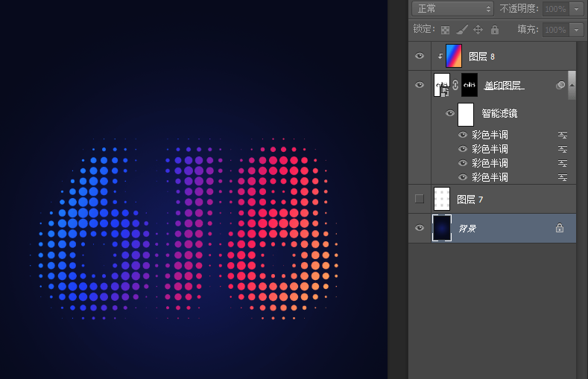Toggle the eye of the bottom 彩色半调 filter
The image size is (588, 379).
[463, 177]
